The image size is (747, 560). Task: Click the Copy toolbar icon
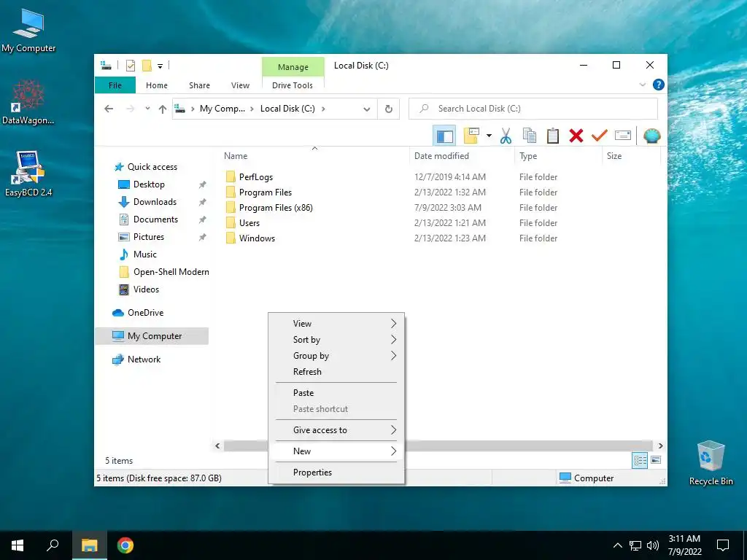pos(530,136)
